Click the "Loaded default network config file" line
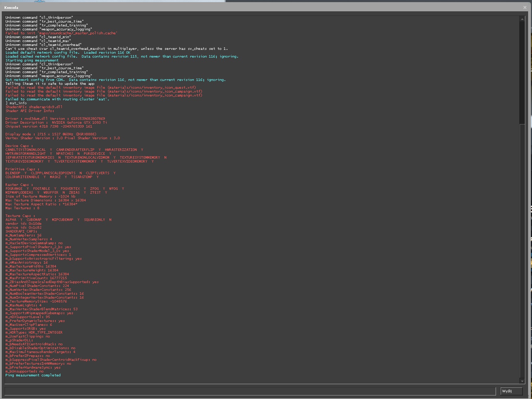Viewport: 532px width, 399px height. (68, 53)
